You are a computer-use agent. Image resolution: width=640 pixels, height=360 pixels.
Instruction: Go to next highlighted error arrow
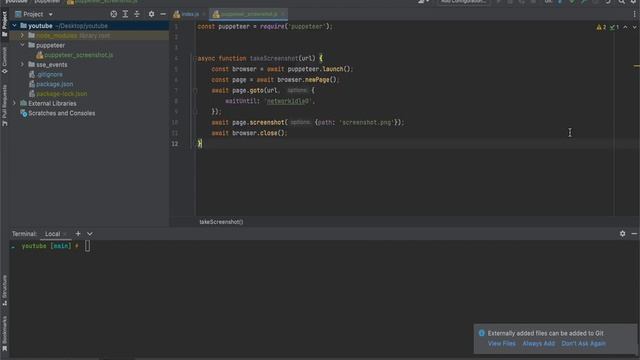(x=634, y=27)
